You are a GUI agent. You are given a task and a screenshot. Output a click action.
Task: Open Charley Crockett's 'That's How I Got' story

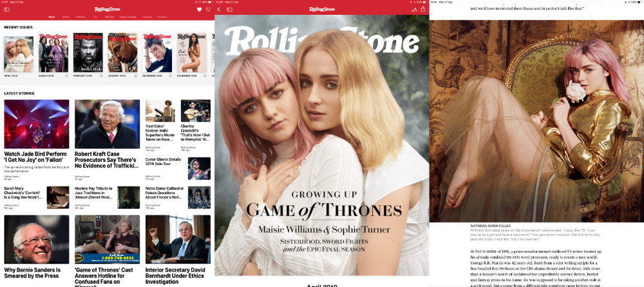coord(196,134)
